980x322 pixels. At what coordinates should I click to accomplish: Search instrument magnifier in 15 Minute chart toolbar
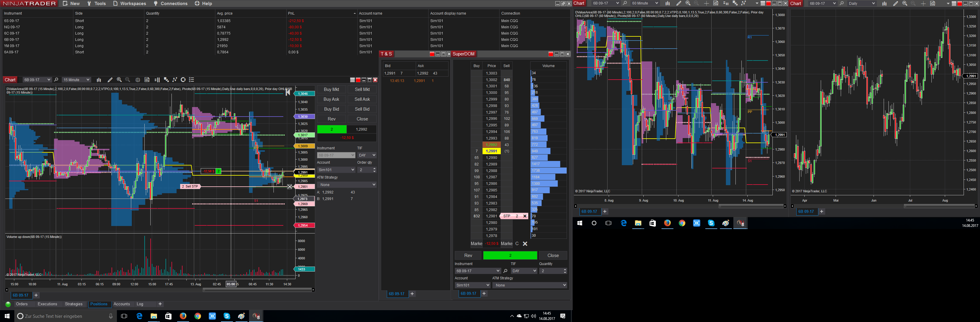click(x=56, y=80)
